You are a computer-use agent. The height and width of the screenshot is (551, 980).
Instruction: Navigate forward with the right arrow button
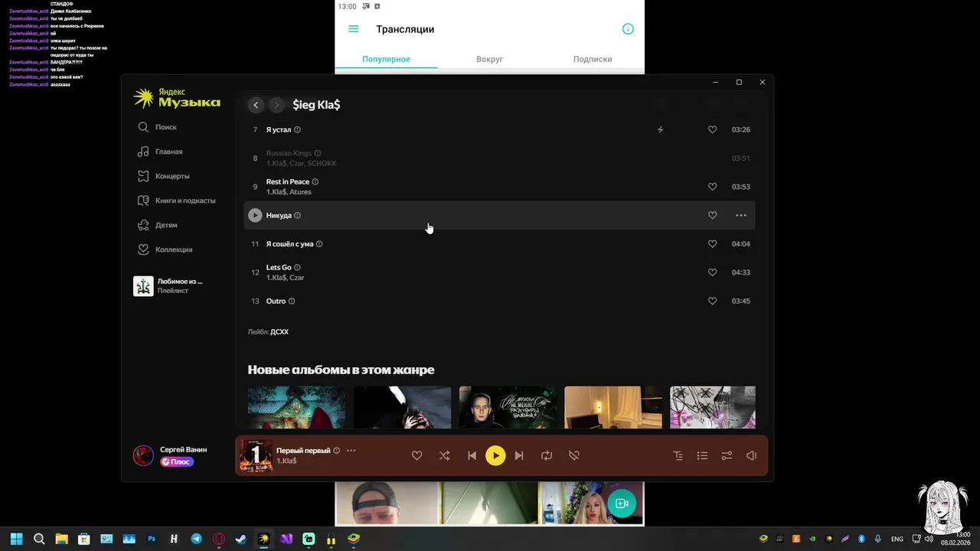276,105
